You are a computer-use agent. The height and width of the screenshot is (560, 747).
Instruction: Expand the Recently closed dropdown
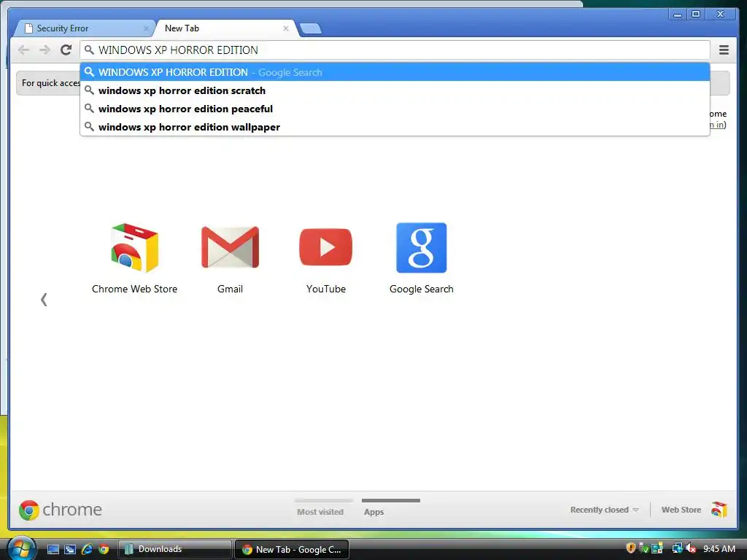click(604, 510)
